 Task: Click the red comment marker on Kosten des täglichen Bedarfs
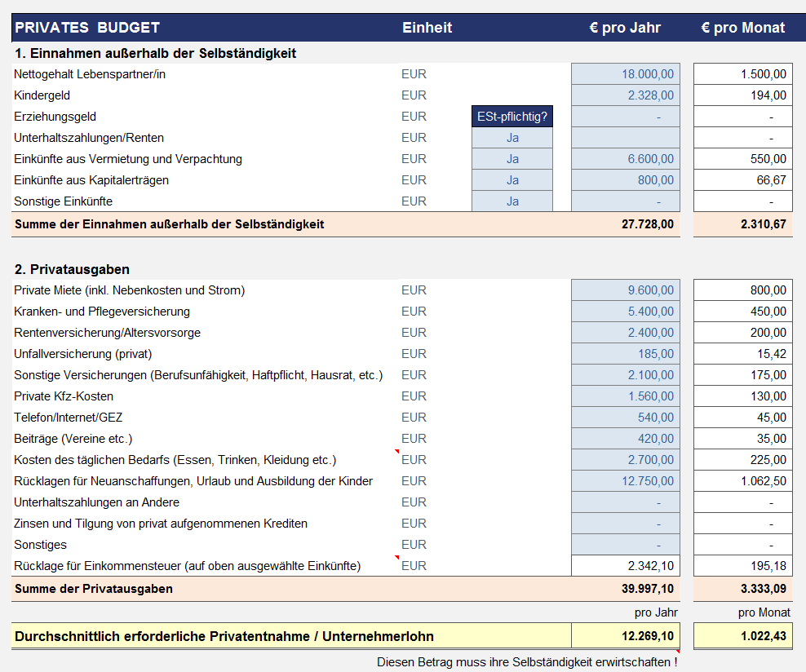tap(396, 452)
